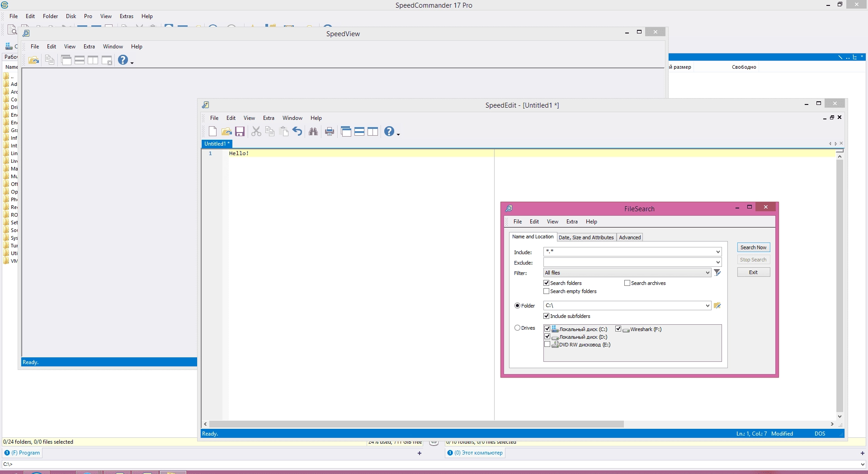Open Help icon dropdown arrow in SpeedView

[132, 62]
